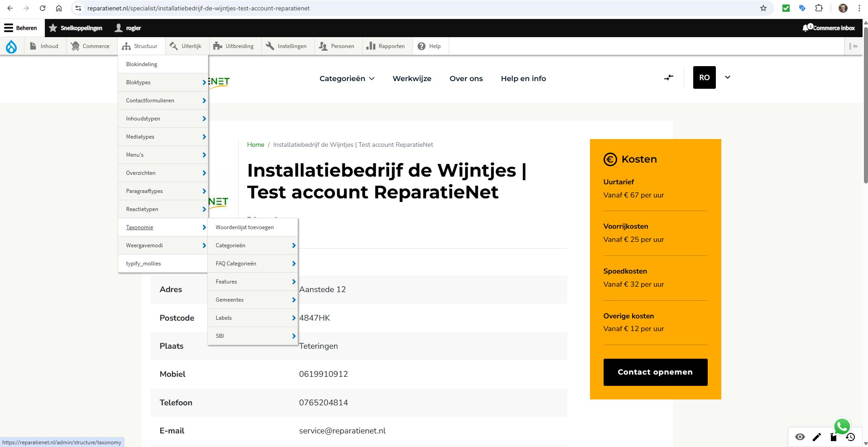Go to the Over ons page
Image resolution: width=868 pixels, height=447 pixels.
466,78
